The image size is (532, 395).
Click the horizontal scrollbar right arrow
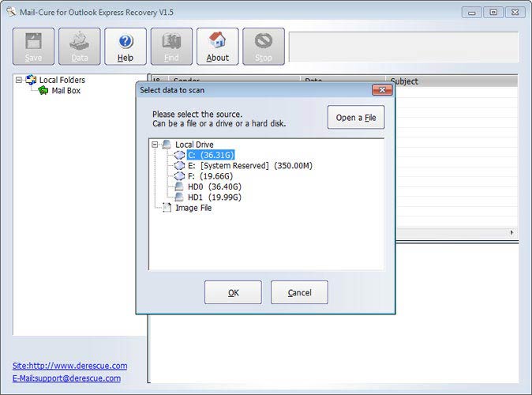[511, 232]
